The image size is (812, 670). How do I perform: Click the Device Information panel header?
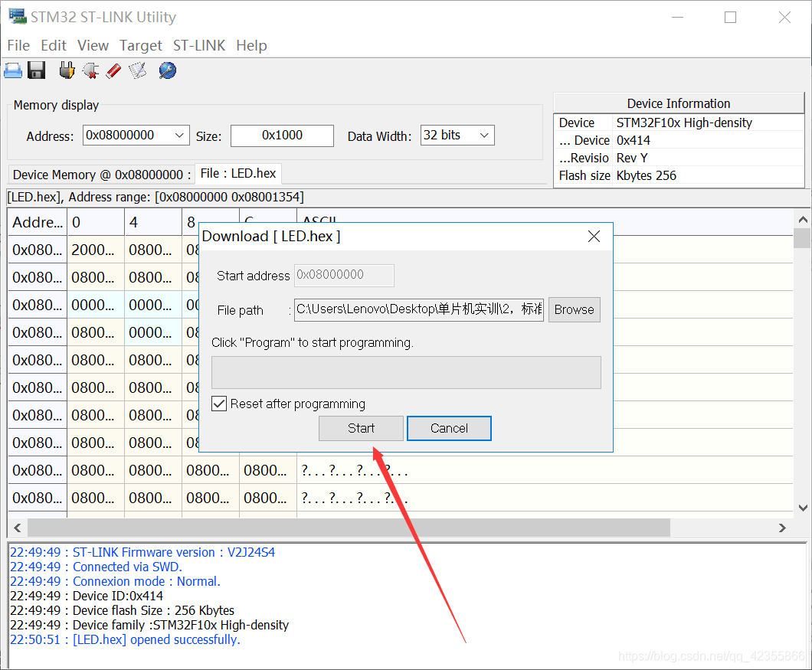[x=679, y=103]
